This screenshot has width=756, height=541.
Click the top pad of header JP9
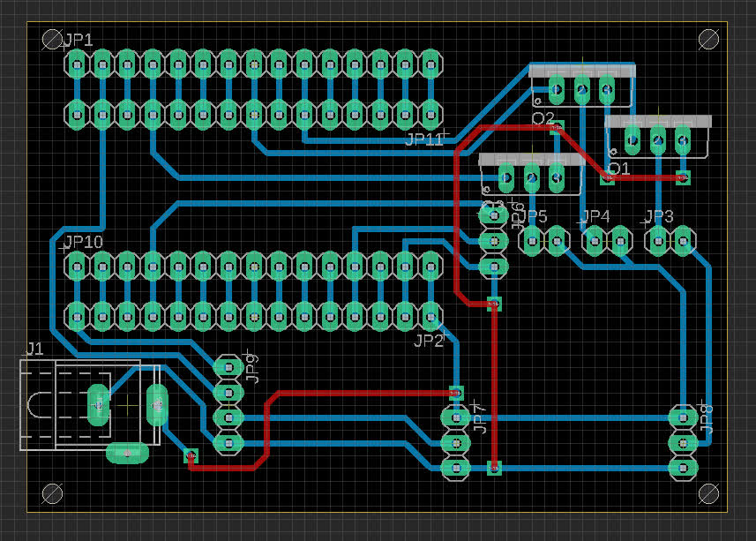click(228, 368)
